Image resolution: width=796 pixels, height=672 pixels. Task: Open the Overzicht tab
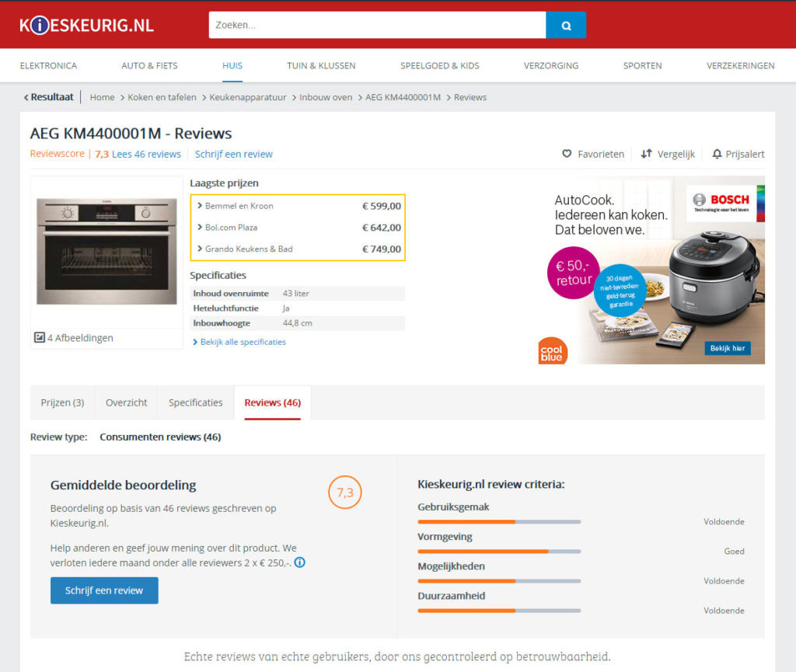click(x=127, y=402)
